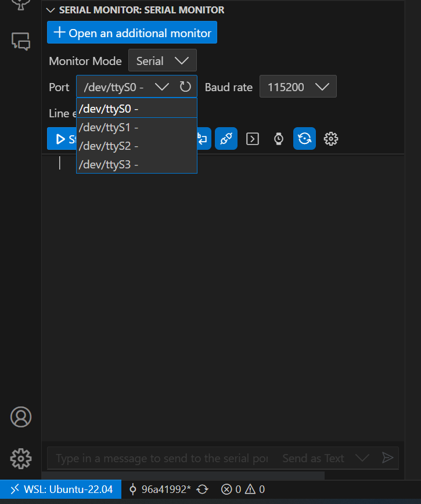Open the Manage gear in the activity bar

pos(20,459)
